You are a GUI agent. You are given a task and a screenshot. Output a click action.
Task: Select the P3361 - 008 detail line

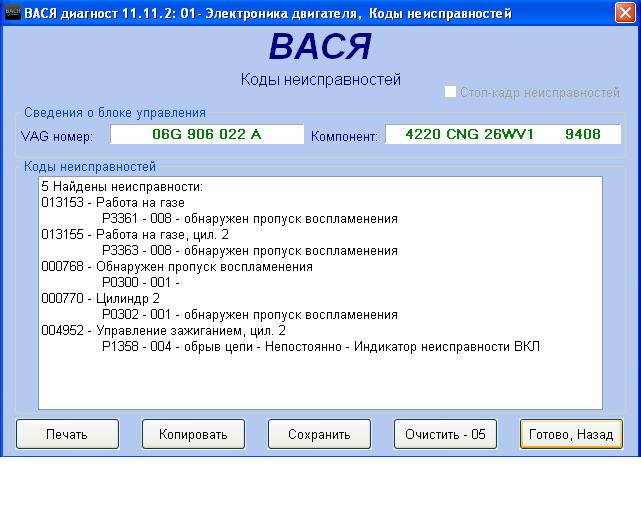(x=250, y=218)
